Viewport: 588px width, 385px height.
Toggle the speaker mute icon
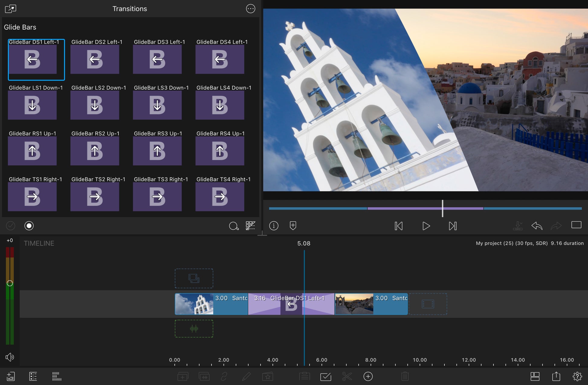10,357
